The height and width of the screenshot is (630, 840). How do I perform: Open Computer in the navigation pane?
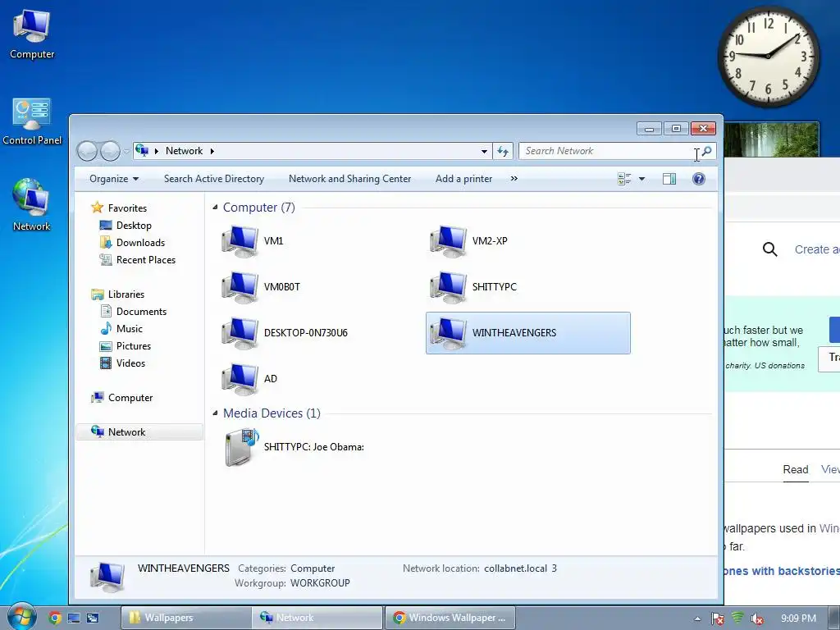tap(130, 398)
